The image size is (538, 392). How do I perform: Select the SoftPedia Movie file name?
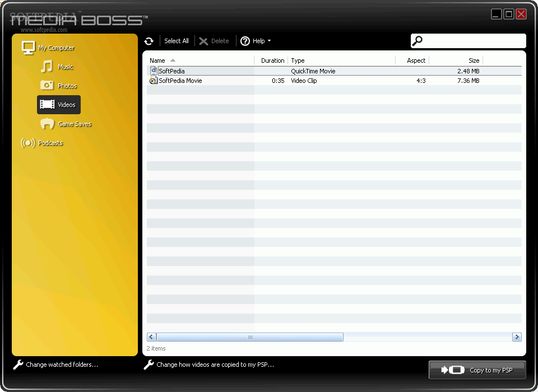coord(180,81)
